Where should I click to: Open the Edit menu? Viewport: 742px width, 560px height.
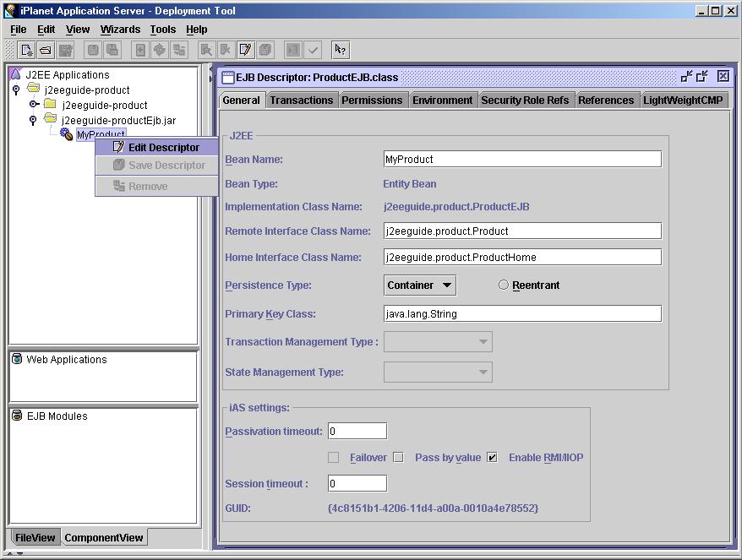[46, 30]
